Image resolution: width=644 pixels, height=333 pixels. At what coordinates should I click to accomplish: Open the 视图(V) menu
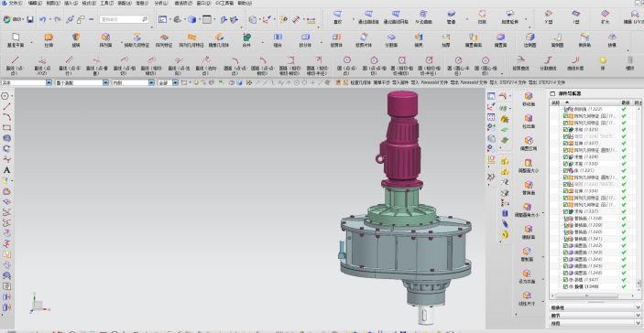(x=52, y=3)
